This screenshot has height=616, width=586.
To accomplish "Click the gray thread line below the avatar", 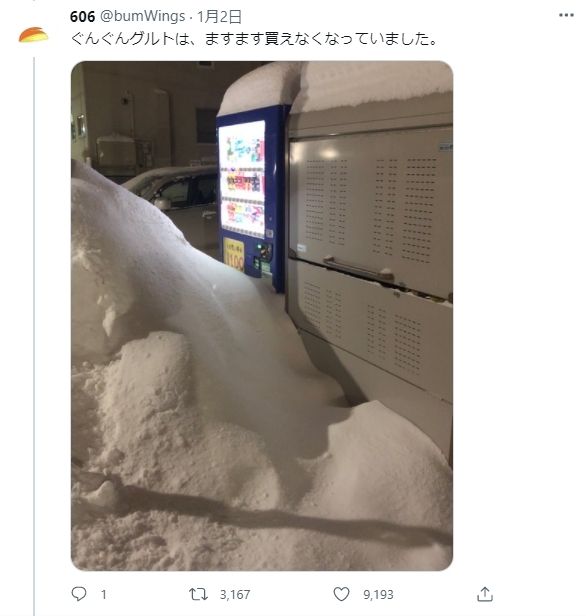I will pyautogui.click(x=34, y=334).
